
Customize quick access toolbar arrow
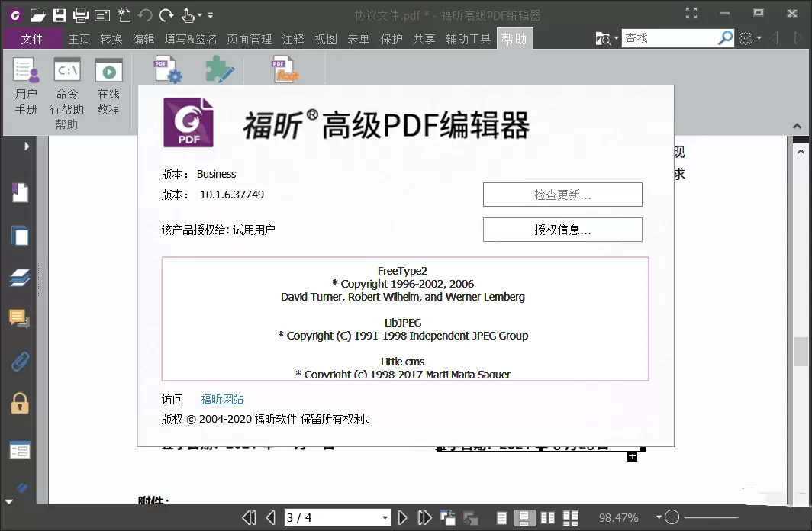coord(211,15)
